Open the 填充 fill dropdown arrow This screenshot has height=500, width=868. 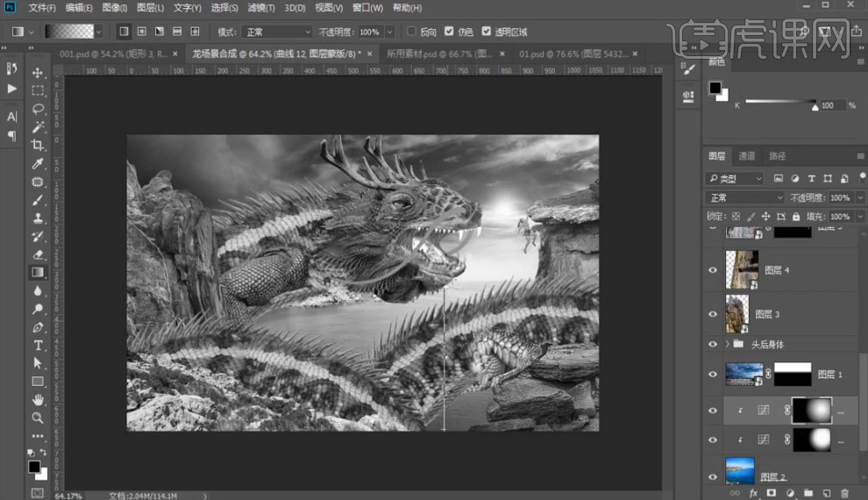tap(860, 217)
